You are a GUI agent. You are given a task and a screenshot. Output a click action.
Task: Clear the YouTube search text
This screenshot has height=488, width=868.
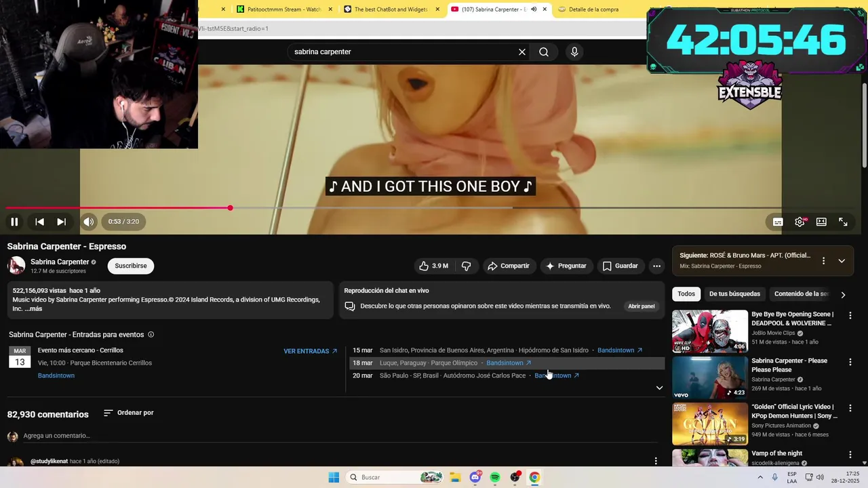[x=522, y=52]
